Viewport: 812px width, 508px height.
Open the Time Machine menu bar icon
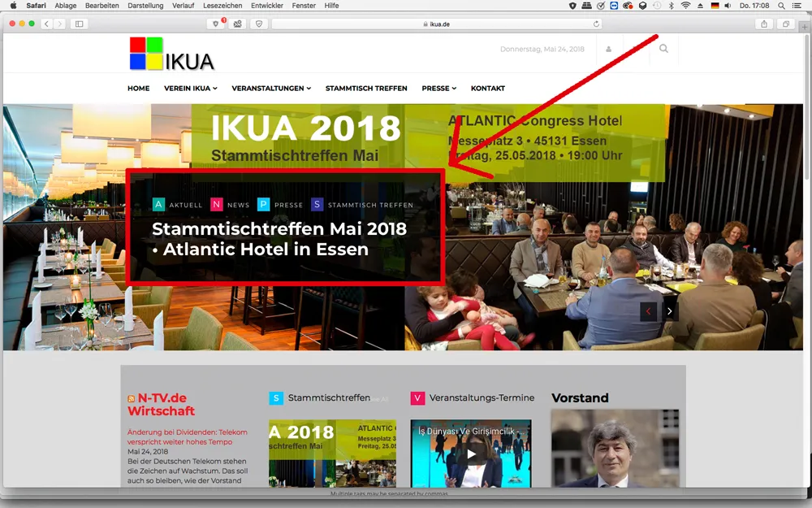tap(657, 6)
